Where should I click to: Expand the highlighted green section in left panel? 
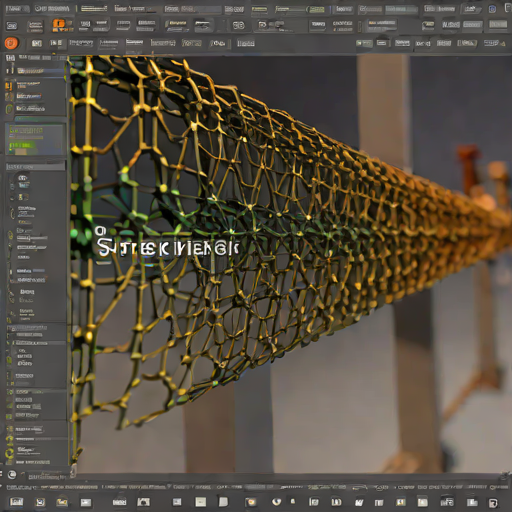35,139
